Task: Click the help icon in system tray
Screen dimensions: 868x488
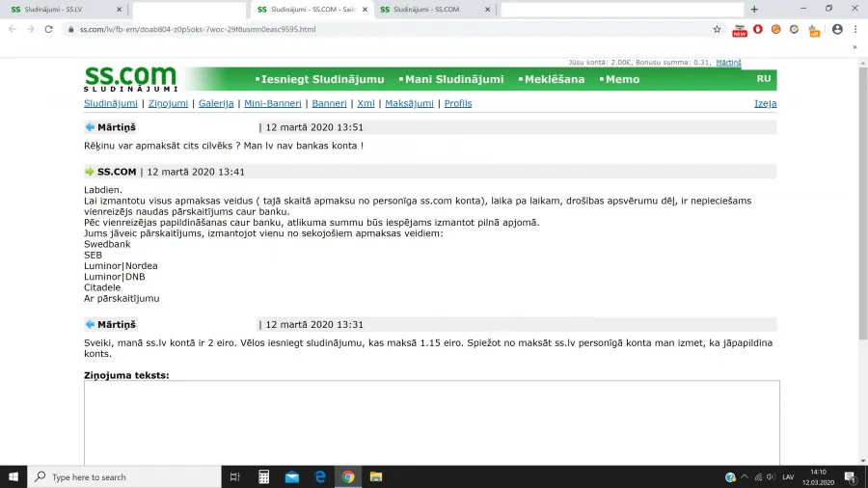Action: pos(730,477)
